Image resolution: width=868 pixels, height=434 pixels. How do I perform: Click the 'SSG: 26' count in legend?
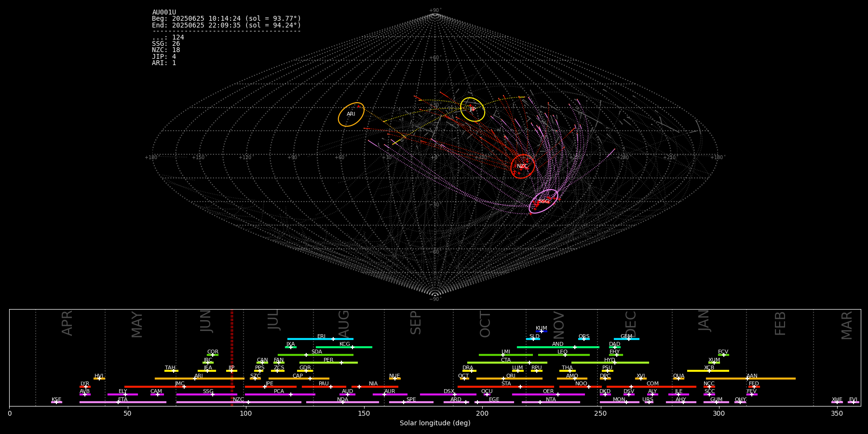point(166,44)
